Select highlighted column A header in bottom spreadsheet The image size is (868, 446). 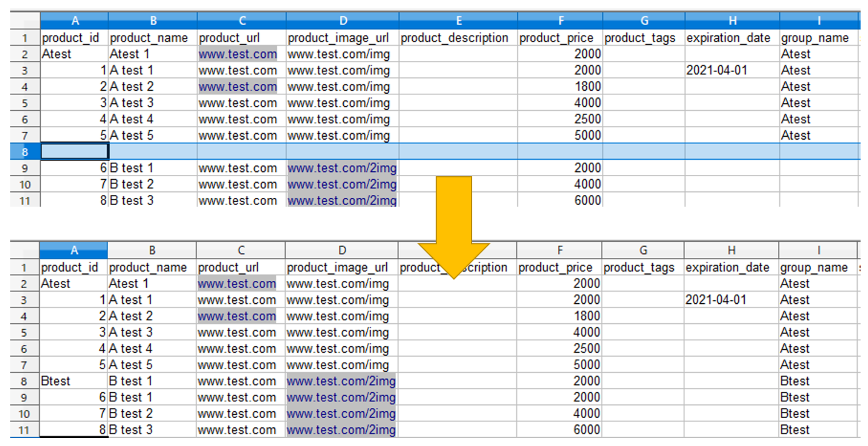(x=74, y=250)
